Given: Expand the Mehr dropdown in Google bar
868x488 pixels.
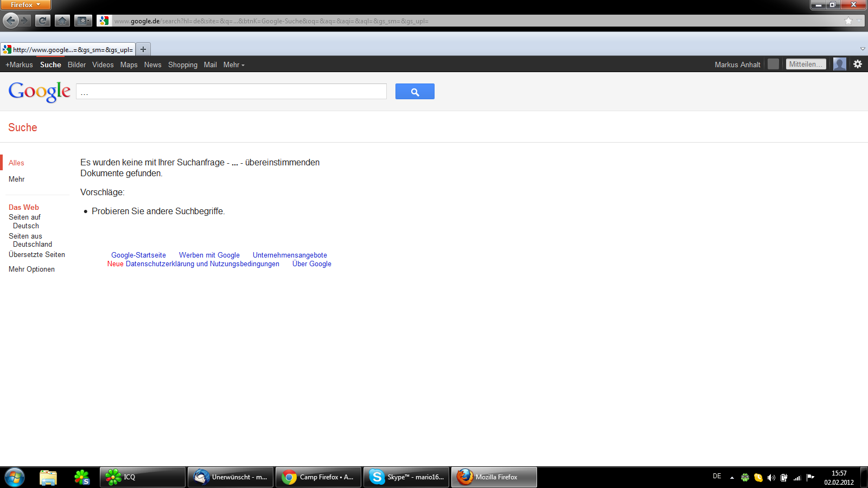Looking at the screenshot, I should pos(234,65).
